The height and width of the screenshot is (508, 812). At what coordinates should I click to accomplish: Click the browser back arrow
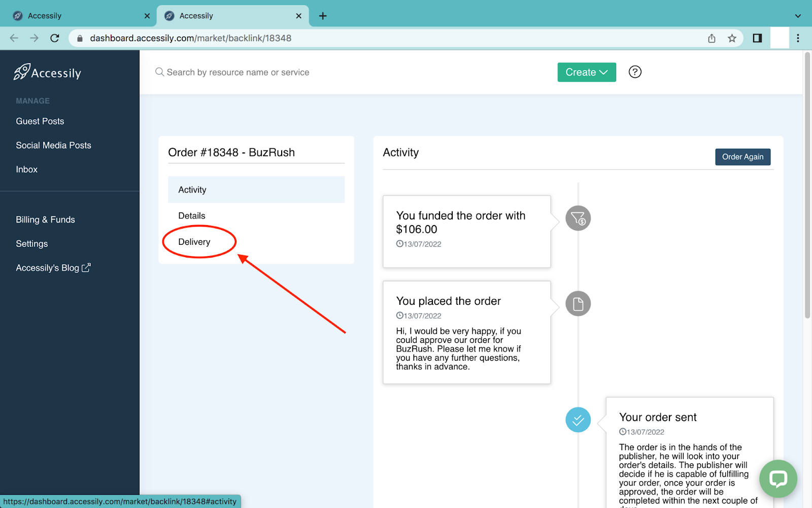point(14,38)
